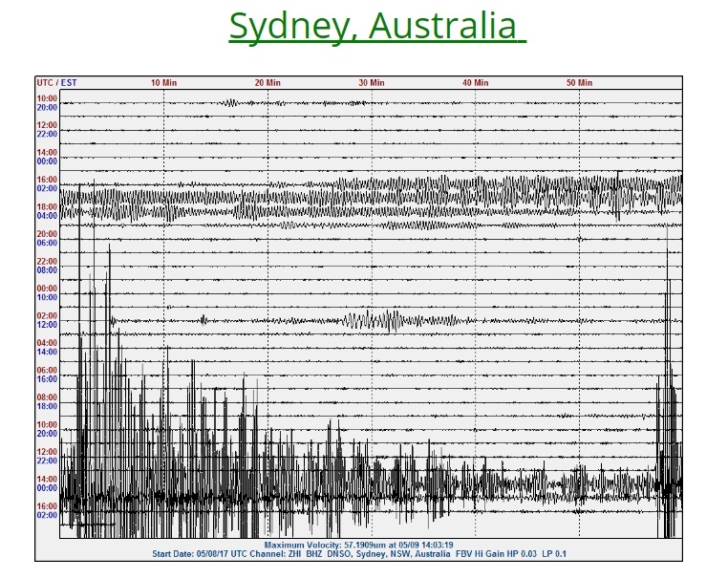Image resolution: width=728 pixels, height=579 pixels.
Task: Click the '10 Min' column label
Action: tap(164, 83)
